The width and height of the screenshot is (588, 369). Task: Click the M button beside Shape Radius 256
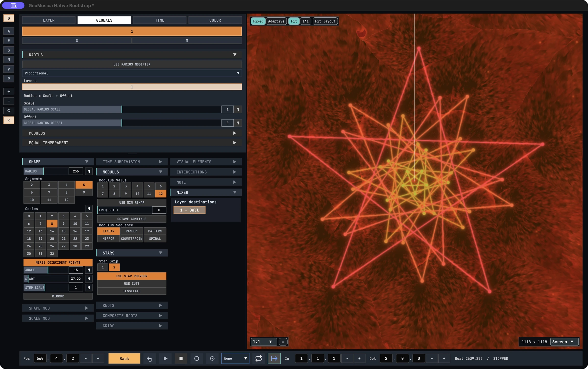pos(89,171)
